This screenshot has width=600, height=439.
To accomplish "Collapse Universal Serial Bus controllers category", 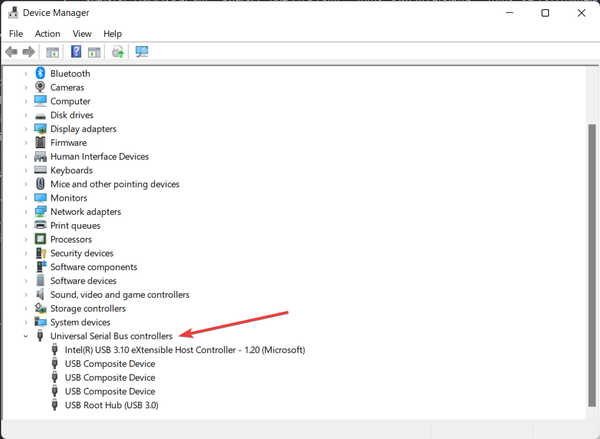I will tap(26, 337).
